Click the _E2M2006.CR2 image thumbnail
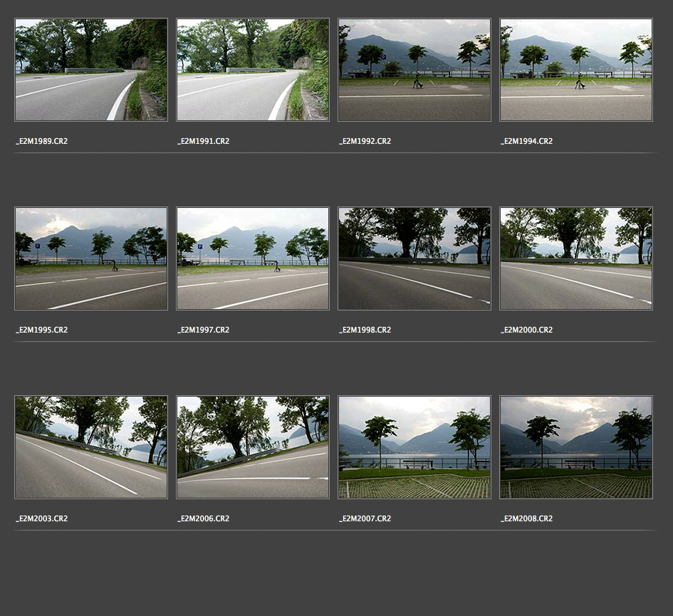 253,447
